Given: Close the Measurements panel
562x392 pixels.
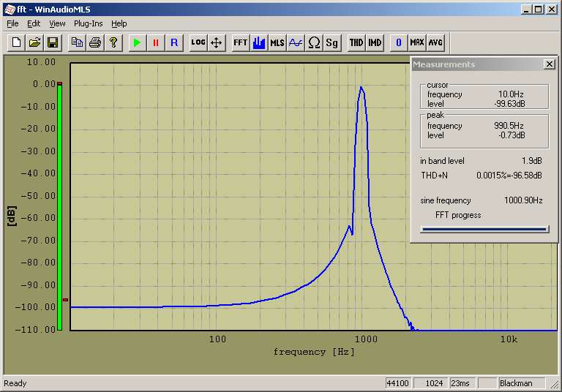Looking at the screenshot, I should click(550, 64).
